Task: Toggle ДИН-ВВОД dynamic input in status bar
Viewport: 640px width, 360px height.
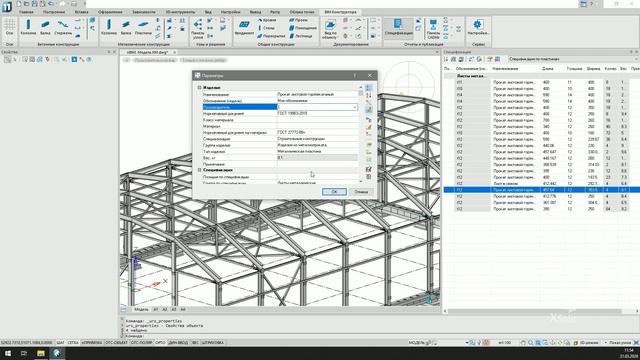Action: click(178, 342)
